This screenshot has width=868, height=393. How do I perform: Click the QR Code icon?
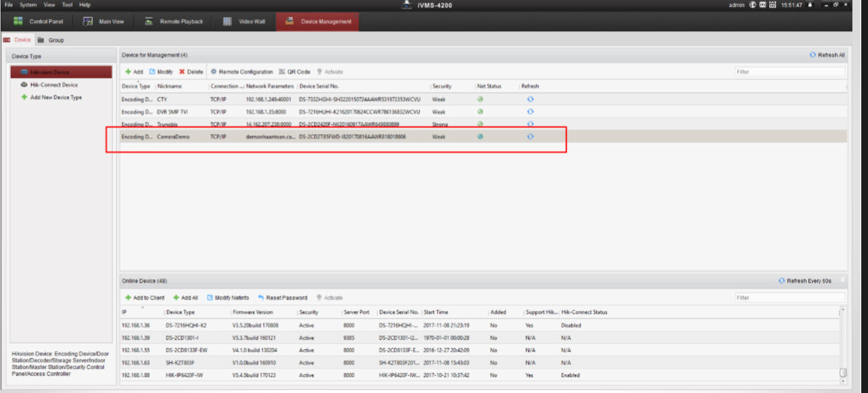tap(282, 72)
